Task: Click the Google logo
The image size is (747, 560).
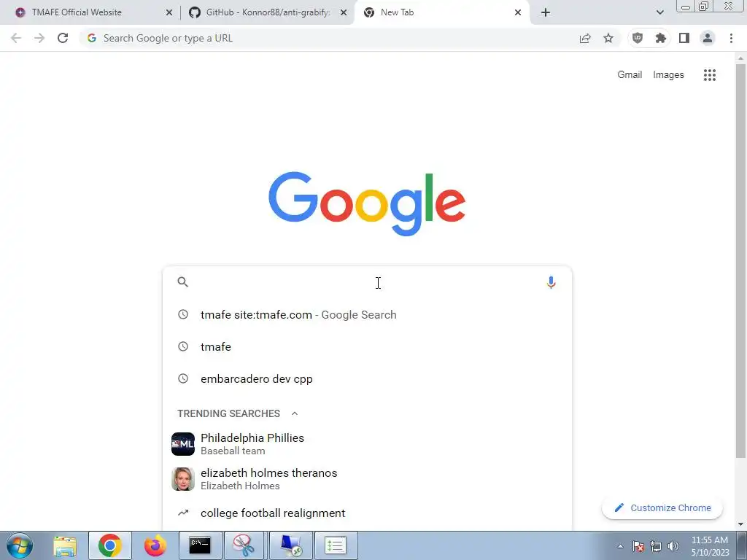Action: point(367,204)
